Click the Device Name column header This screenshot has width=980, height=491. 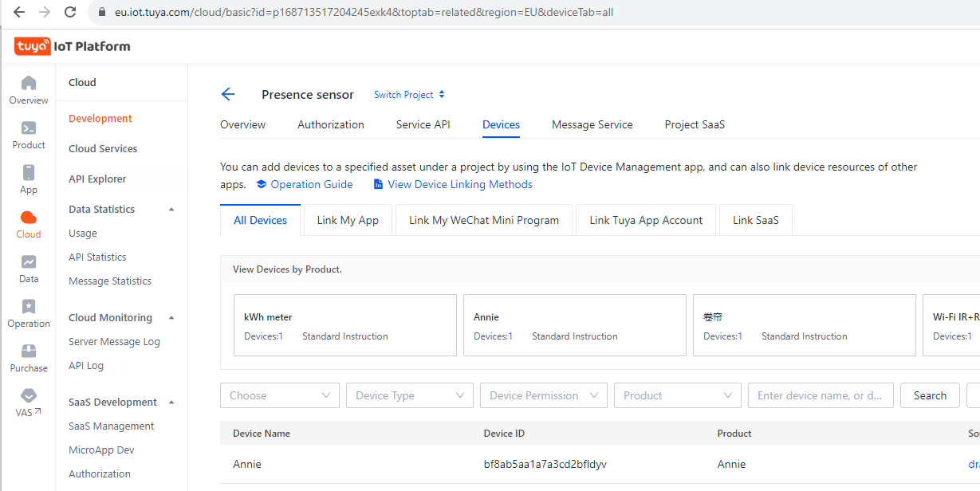[262, 434]
